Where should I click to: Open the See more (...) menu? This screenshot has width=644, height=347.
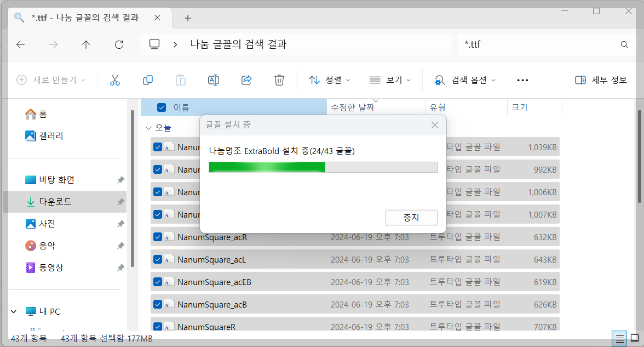522,80
